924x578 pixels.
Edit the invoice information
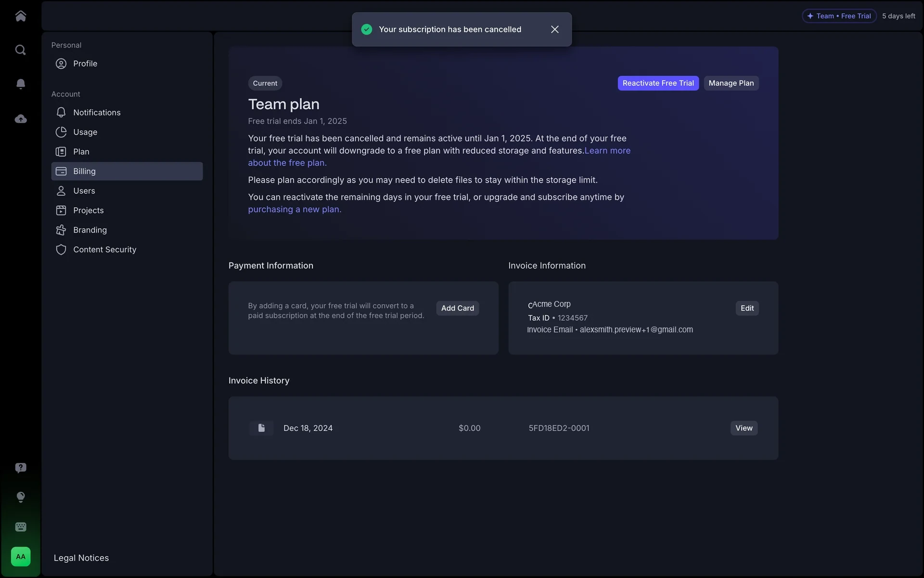coord(747,308)
